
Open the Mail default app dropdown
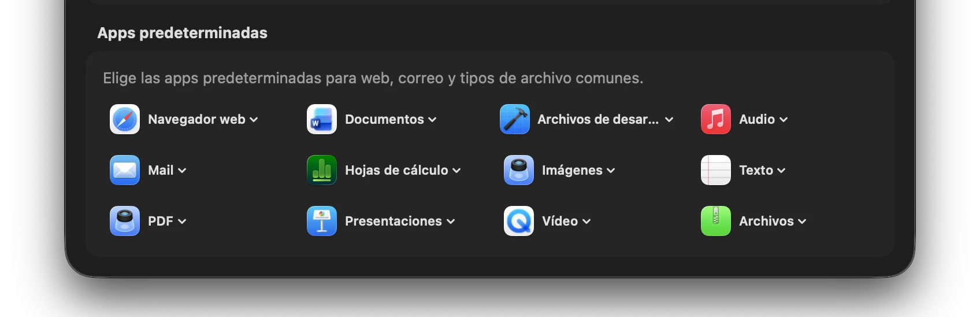click(167, 170)
